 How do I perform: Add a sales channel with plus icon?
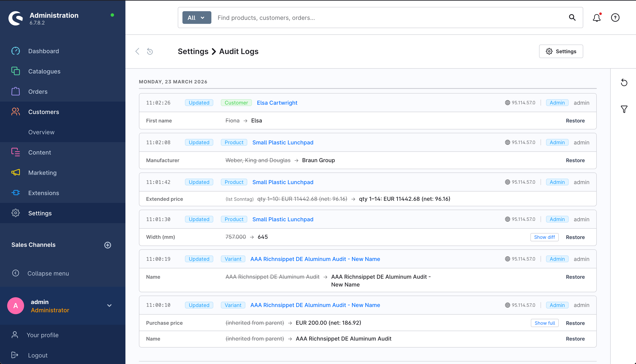coord(108,245)
